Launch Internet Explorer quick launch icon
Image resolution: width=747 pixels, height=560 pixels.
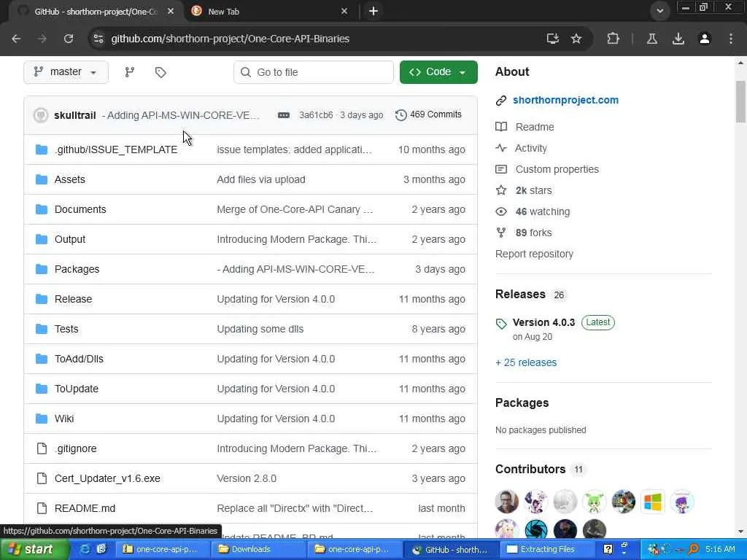tap(85, 550)
